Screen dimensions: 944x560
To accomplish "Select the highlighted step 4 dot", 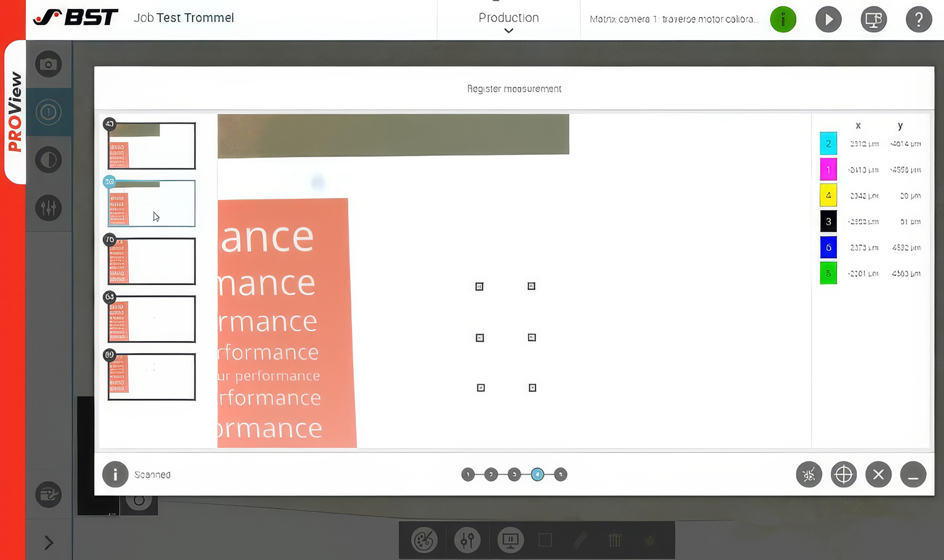I will pyautogui.click(x=537, y=474).
